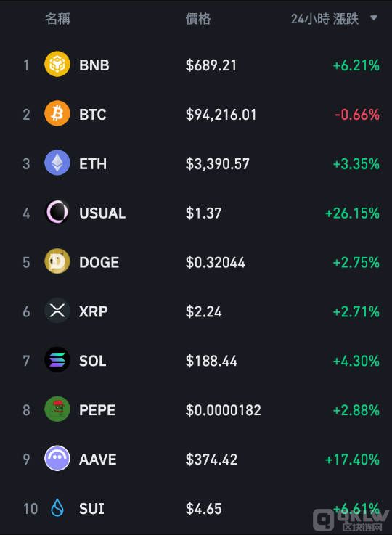Select the AAVE +17.40% change value

(x=352, y=460)
